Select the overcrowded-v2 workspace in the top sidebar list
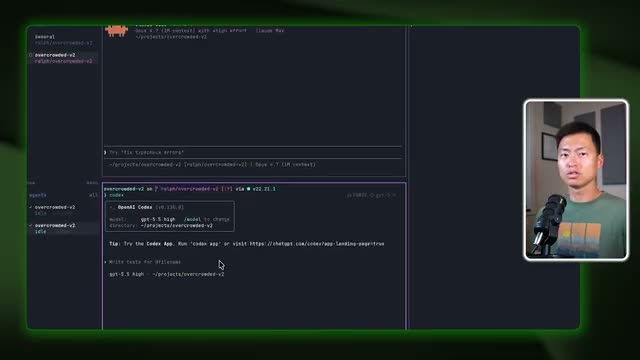640x360 pixels. point(63,58)
